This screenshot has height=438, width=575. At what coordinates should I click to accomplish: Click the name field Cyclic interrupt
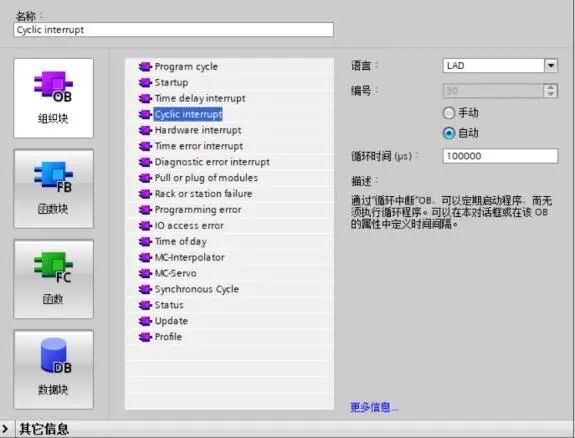pos(173,30)
